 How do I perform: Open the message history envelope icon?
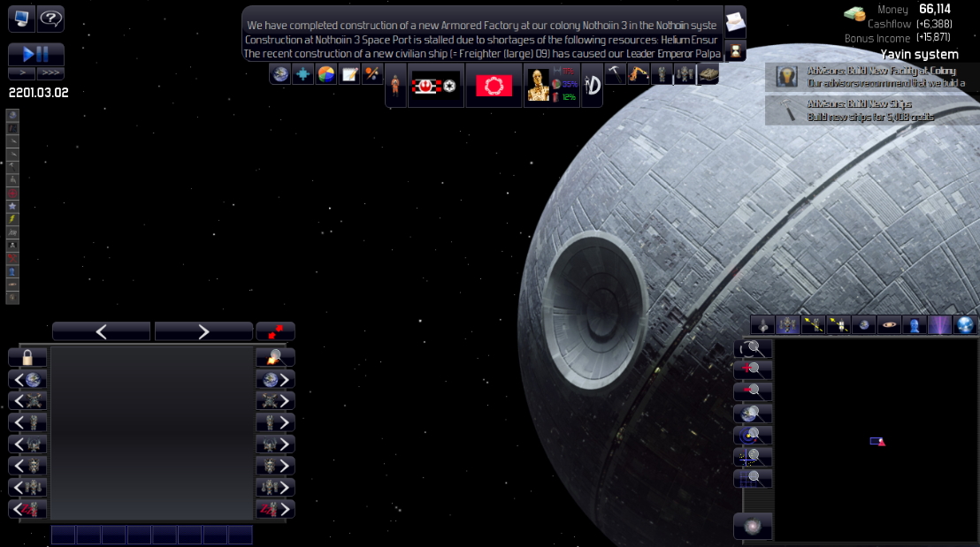point(735,22)
